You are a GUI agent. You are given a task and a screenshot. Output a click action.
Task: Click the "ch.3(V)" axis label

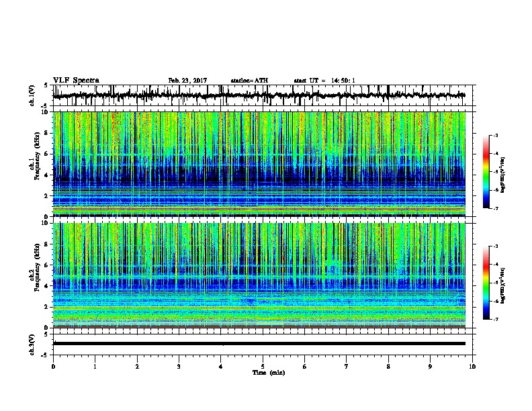pyautogui.click(x=32, y=345)
